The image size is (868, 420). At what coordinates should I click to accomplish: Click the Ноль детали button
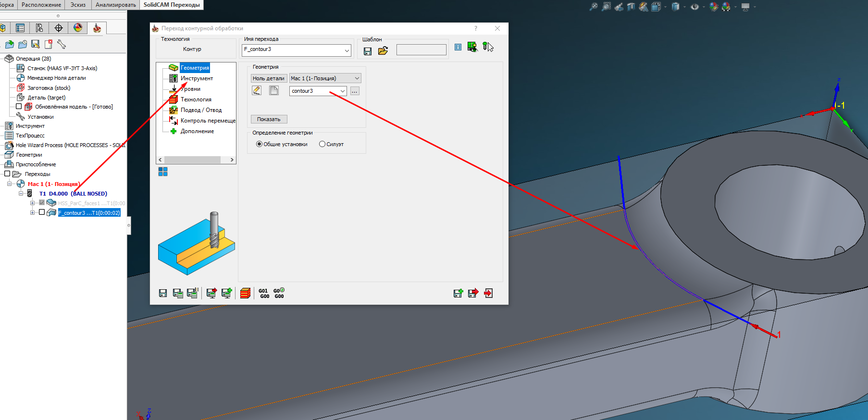click(269, 78)
